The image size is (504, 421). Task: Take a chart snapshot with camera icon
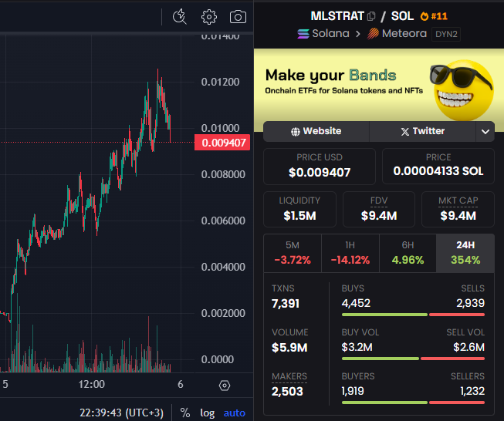pos(238,17)
